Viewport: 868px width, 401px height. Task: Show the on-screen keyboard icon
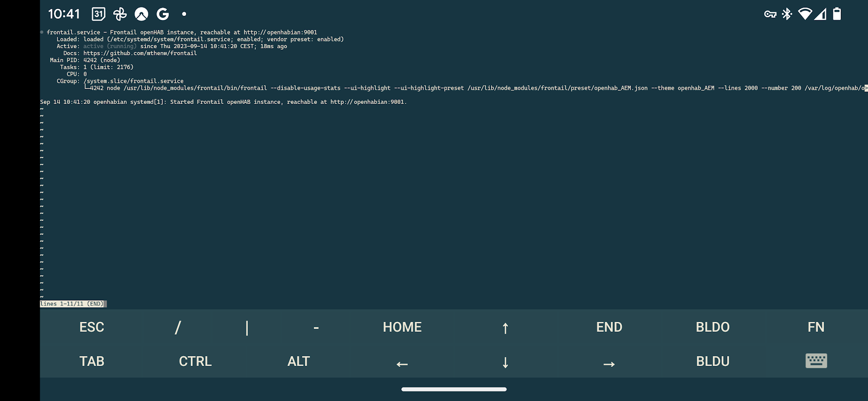pyautogui.click(x=816, y=361)
